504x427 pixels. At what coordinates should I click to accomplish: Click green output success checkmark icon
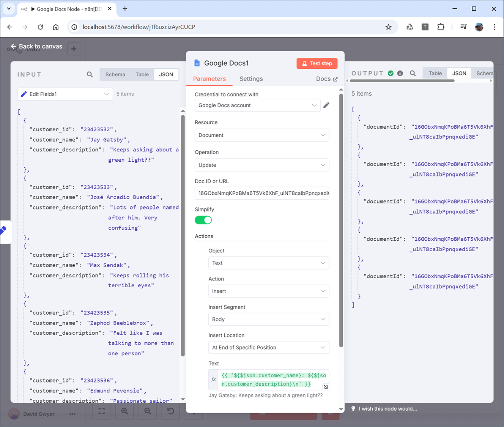391,73
